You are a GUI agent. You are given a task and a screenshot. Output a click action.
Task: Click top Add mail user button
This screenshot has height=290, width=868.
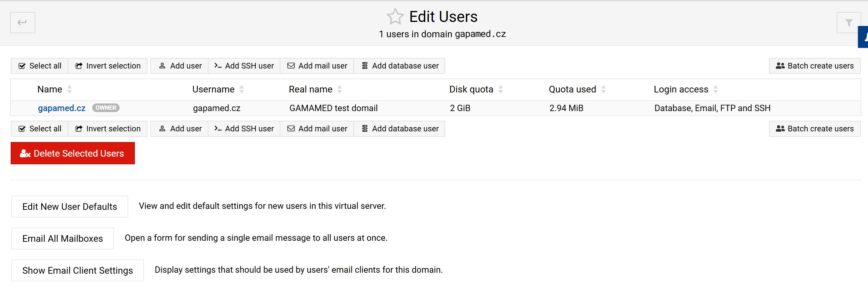317,66
